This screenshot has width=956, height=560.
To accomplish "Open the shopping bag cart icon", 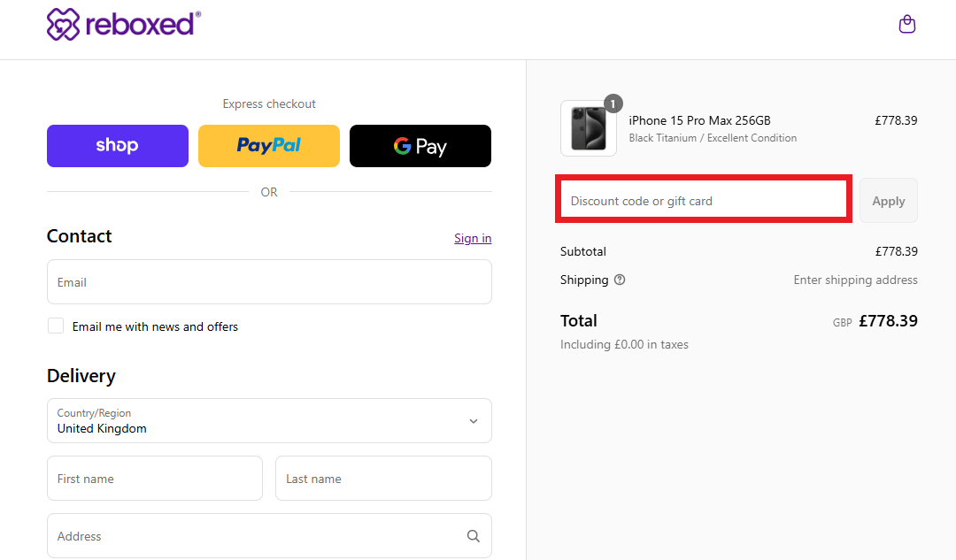I will click(x=906, y=24).
